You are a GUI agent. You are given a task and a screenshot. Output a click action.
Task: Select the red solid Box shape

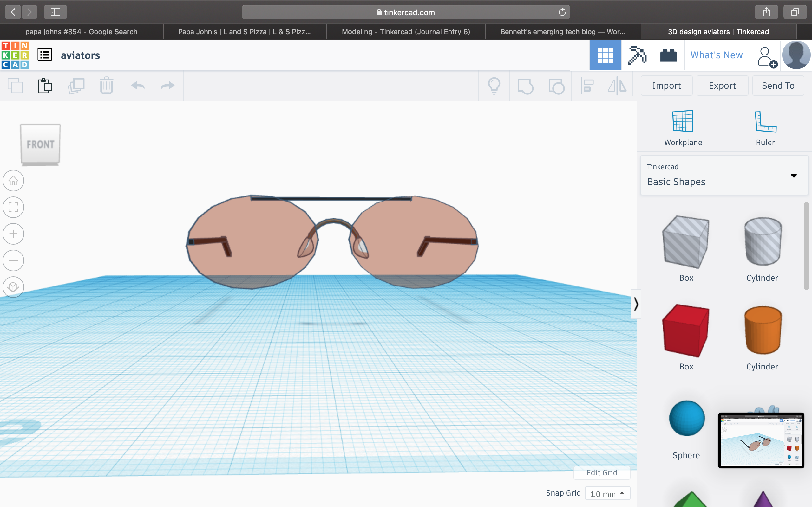(685, 330)
